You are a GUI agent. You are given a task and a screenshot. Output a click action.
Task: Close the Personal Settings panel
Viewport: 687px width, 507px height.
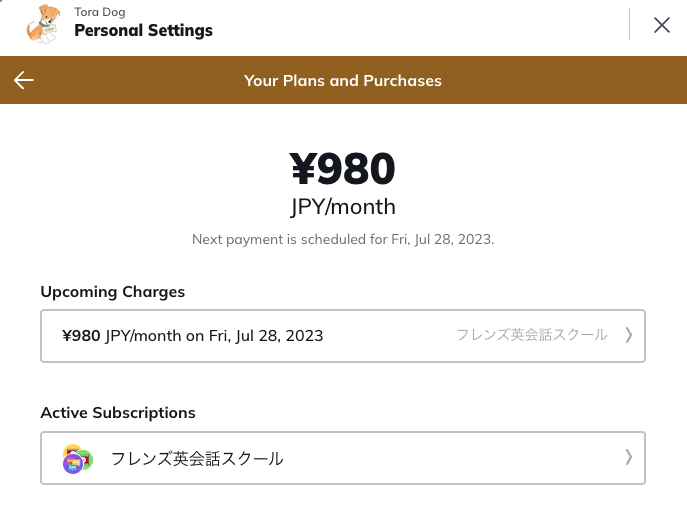661,25
